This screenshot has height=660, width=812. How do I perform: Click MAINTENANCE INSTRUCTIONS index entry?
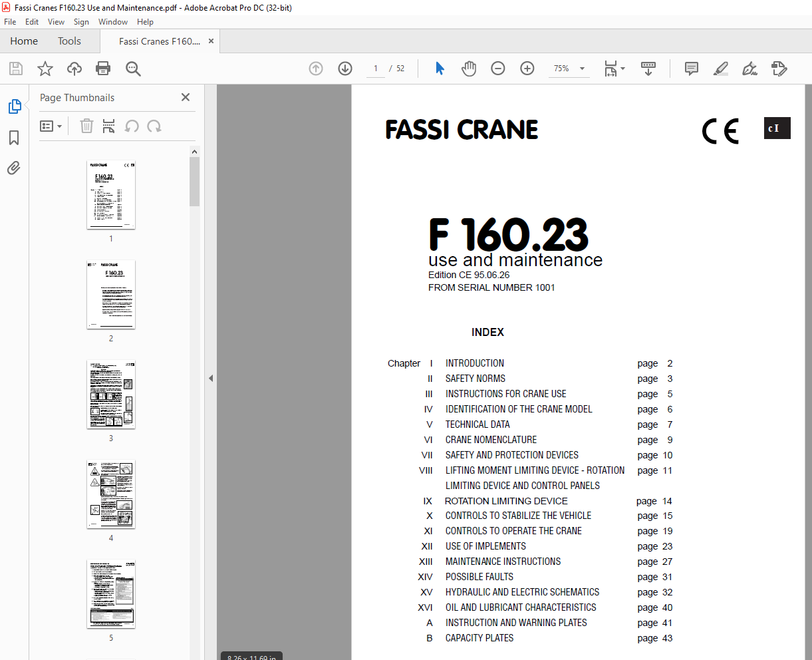click(503, 562)
